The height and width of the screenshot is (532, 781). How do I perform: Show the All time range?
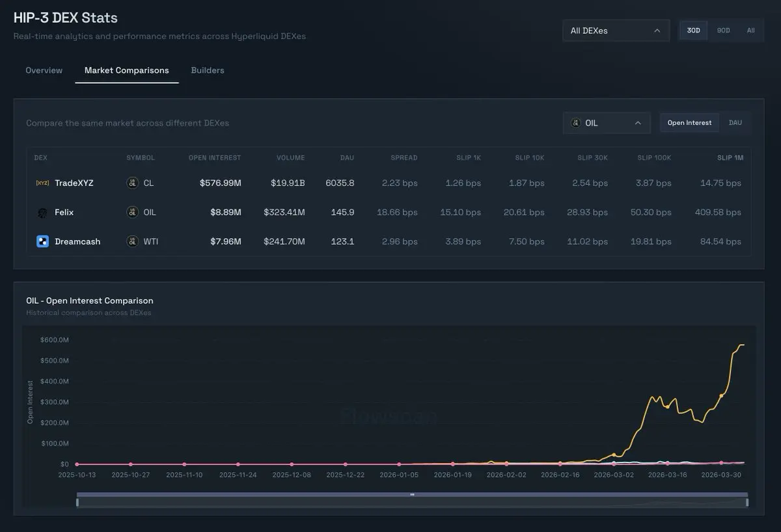click(750, 31)
